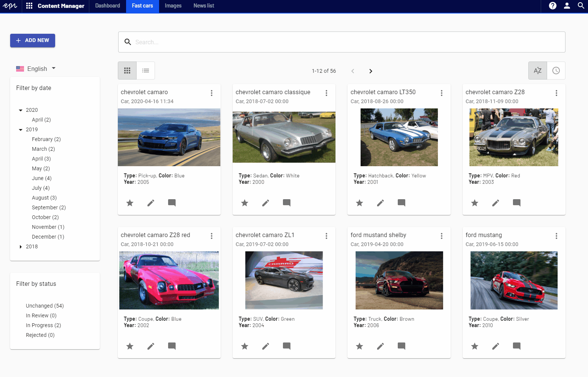Image resolution: width=588 pixels, height=377 pixels.
Task: Edit the ford mustang shelby entry
Action: click(380, 346)
